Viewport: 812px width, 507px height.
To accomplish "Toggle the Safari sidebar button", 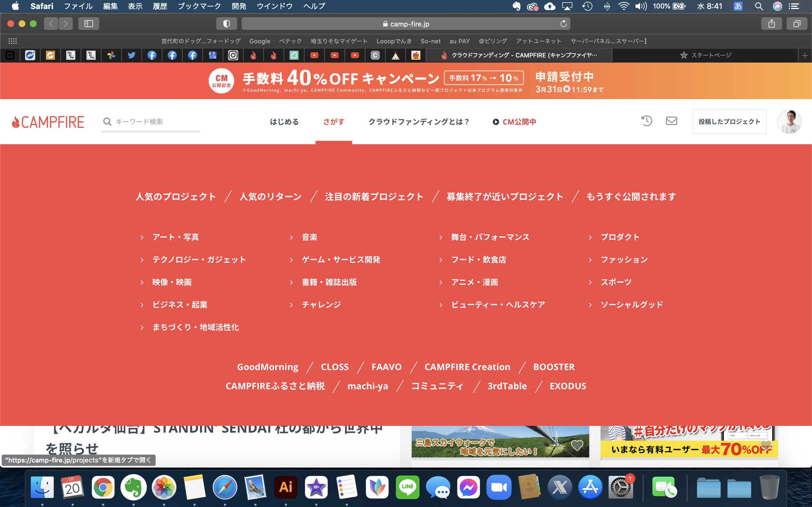I will (x=89, y=24).
